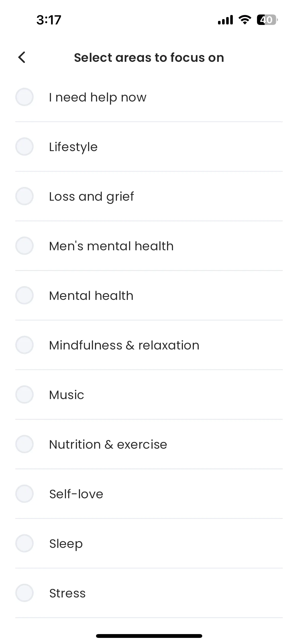Select Mindfulness & relaxation checkbox
The image size is (298, 644).
pyautogui.click(x=24, y=345)
